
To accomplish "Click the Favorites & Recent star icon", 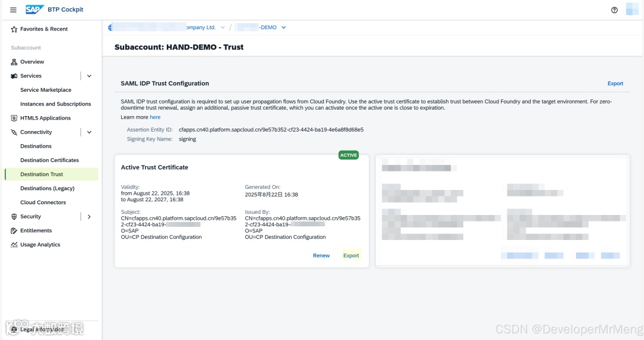I will point(14,29).
